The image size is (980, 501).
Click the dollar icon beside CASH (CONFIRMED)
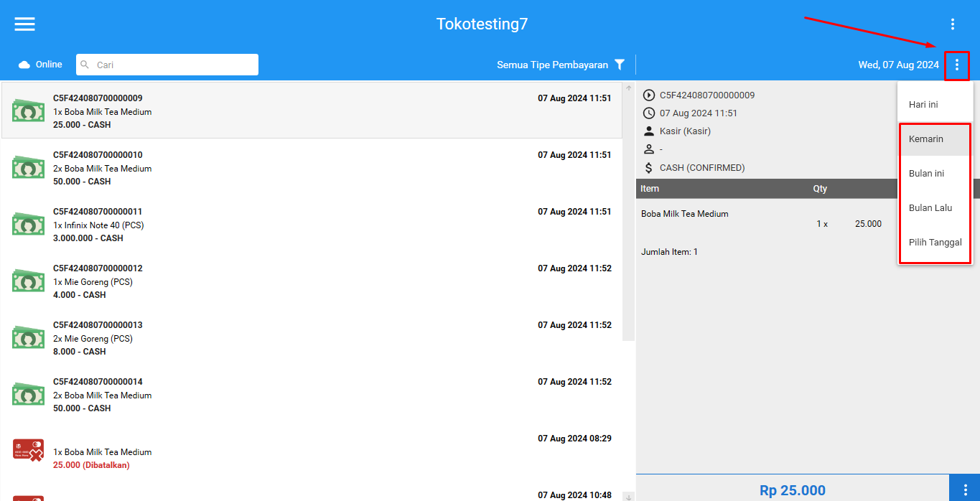click(649, 167)
